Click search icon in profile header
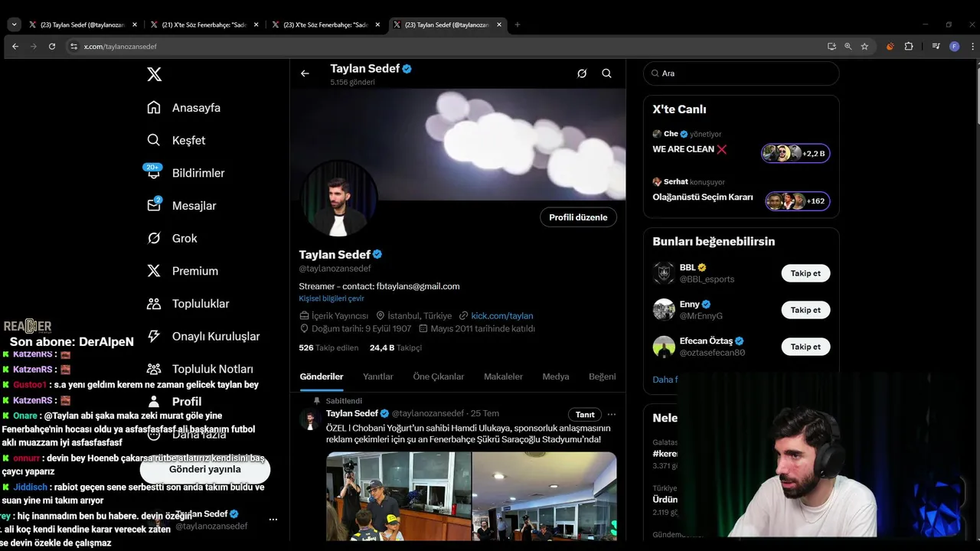 coord(606,73)
